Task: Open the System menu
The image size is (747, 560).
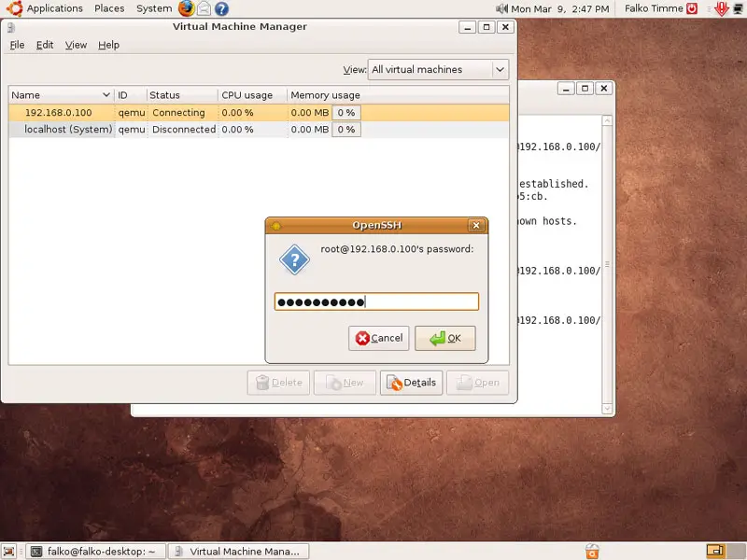Action: click(x=154, y=8)
